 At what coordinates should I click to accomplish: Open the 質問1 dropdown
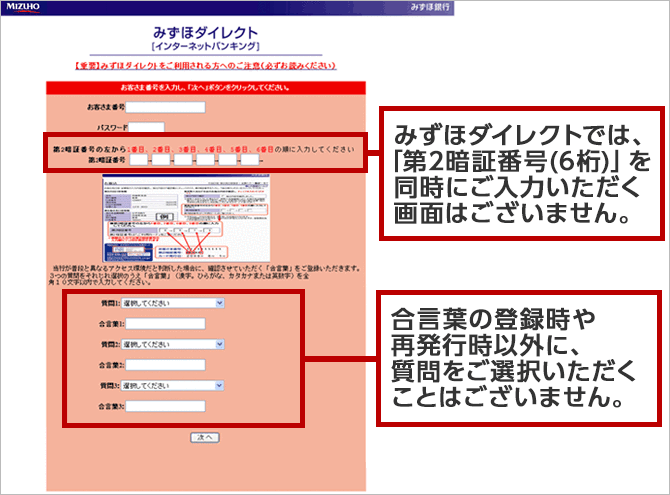pos(173,303)
